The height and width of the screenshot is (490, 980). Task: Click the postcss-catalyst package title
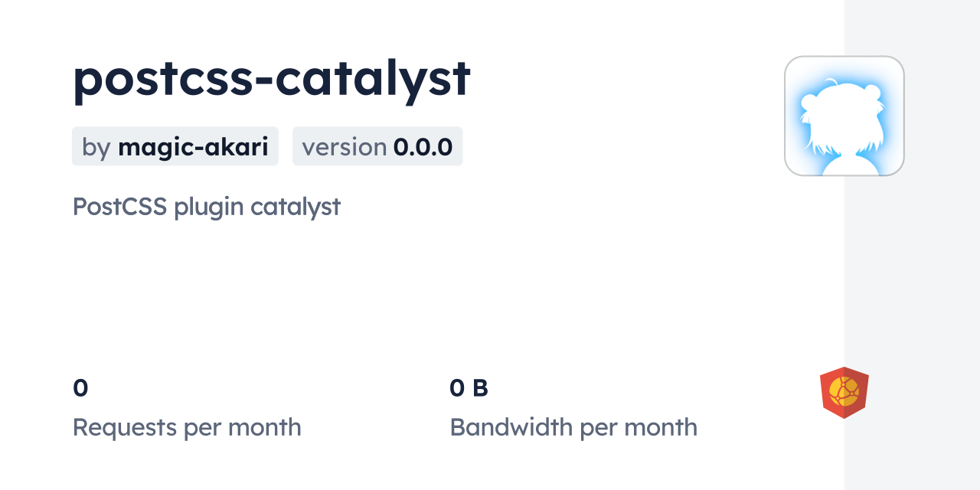pyautogui.click(x=271, y=78)
